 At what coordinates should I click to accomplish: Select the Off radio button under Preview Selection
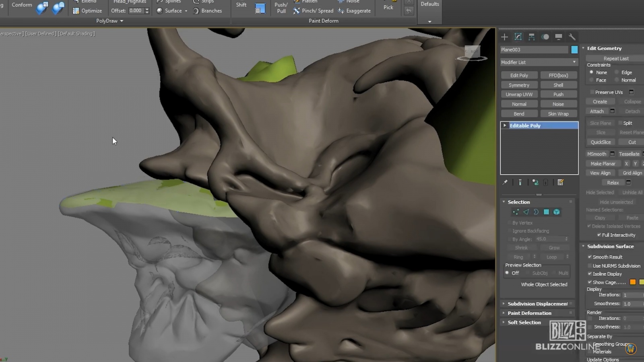[x=507, y=273]
